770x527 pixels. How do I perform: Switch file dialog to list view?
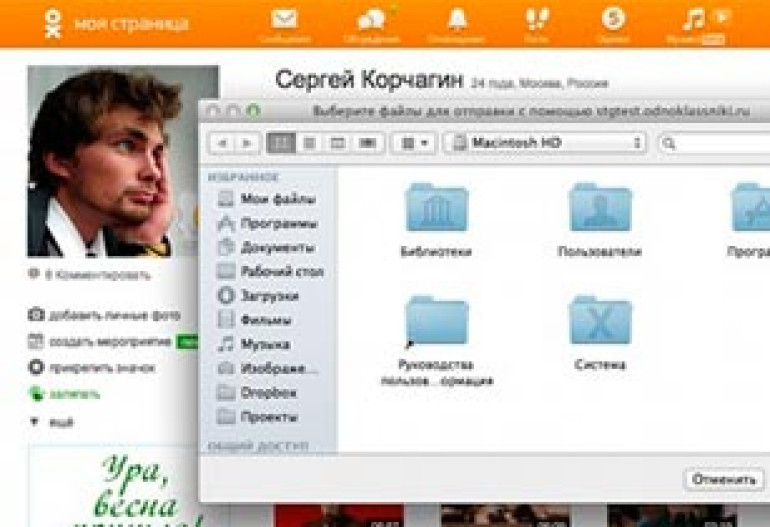pyautogui.click(x=309, y=143)
